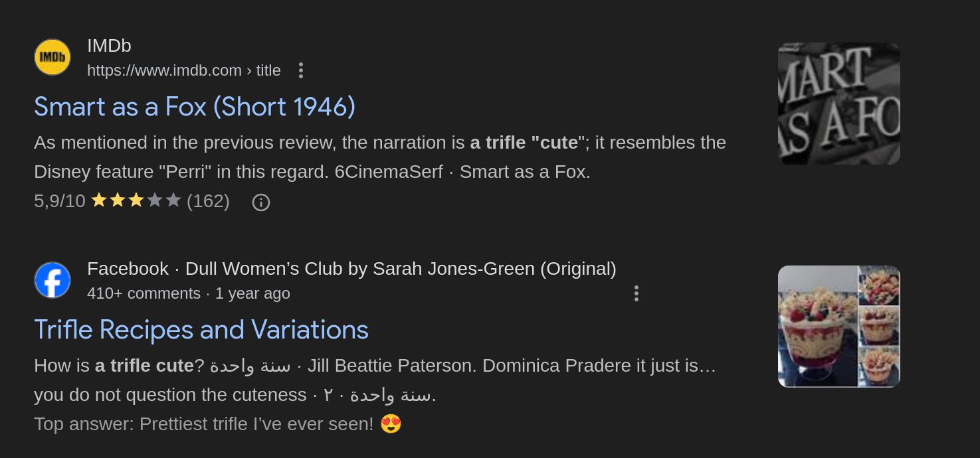
Task: Click the "How is a trifle cute?" snippet
Action: pyautogui.click(x=374, y=380)
